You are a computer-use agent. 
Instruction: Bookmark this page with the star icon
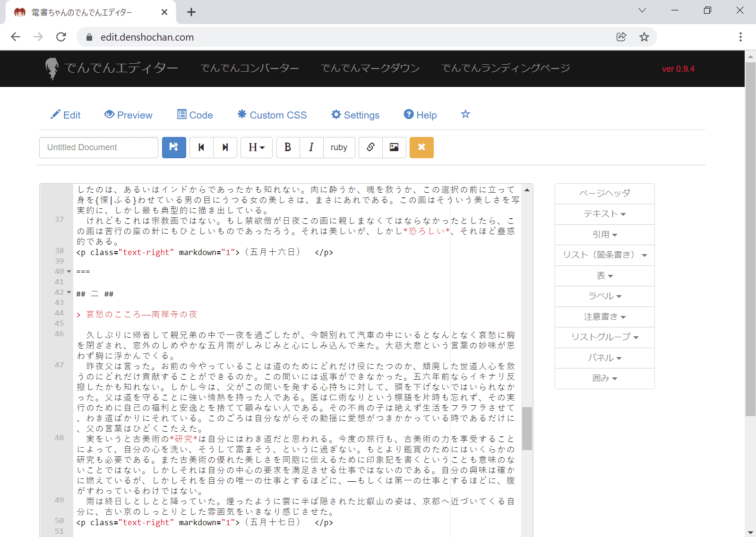coord(644,37)
